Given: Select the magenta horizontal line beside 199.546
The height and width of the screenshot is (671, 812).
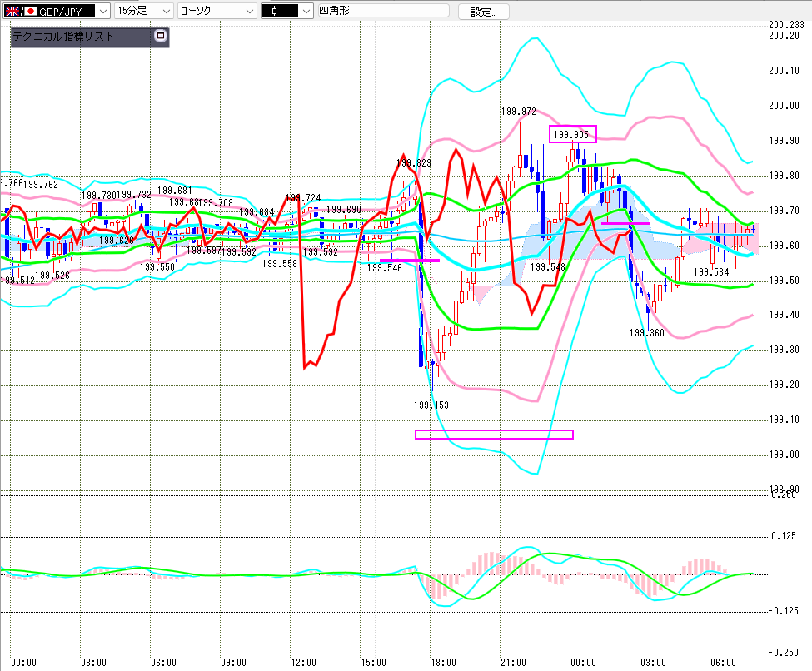Looking at the screenshot, I should [409, 261].
